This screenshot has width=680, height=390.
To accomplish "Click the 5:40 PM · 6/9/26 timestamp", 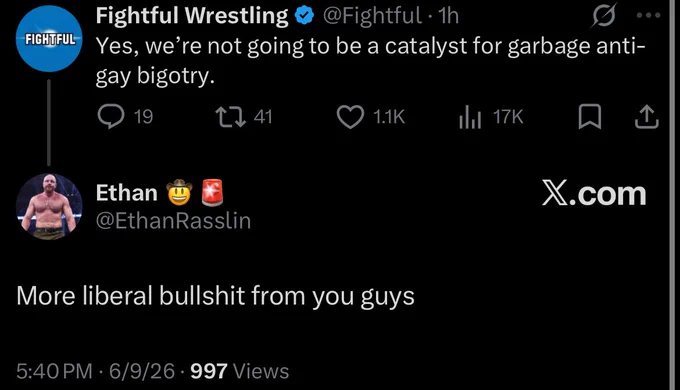I will (x=95, y=371).
